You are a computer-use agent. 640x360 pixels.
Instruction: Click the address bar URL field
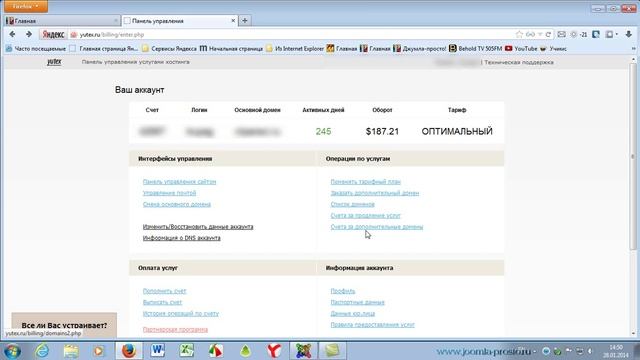pyautogui.click(x=294, y=35)
